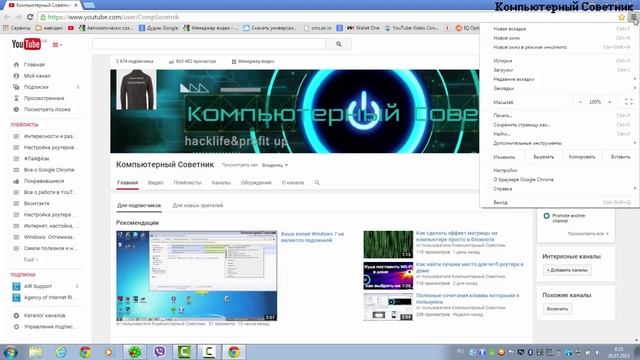Viewport: 640px width, 360px height.
Task: Open Viber from the taskbar
Action: (x=160, y=352)
